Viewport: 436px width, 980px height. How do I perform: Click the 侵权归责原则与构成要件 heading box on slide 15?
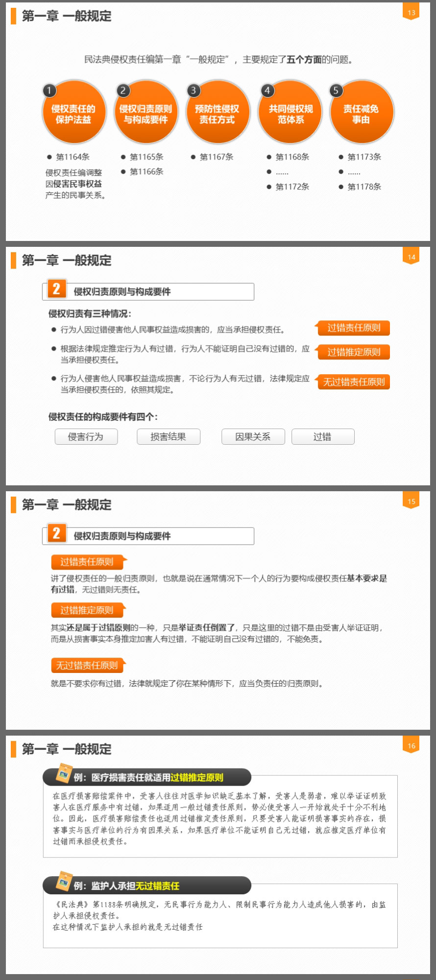coord(148,536)
